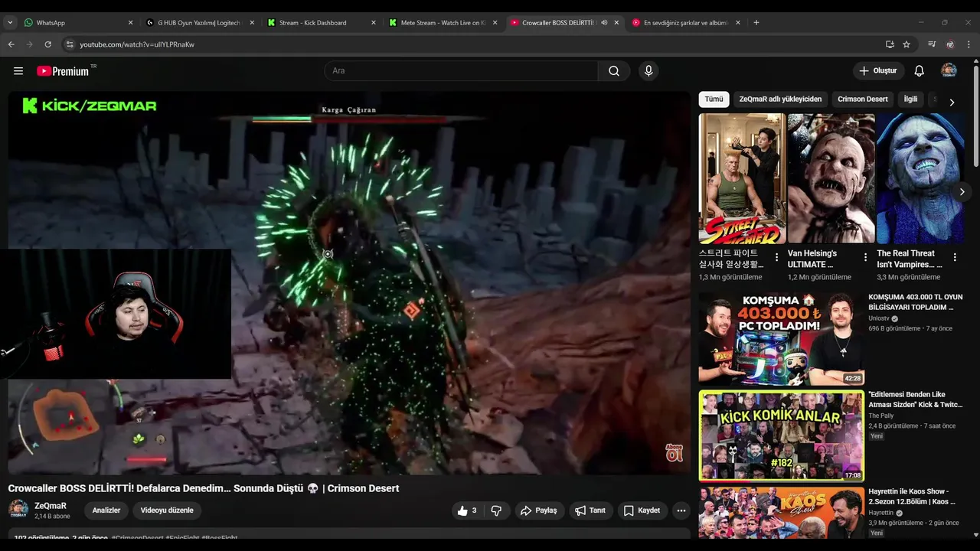This screenshot has height=551, width=980.
Task: Close the G HUB tab
Action: 252,23
